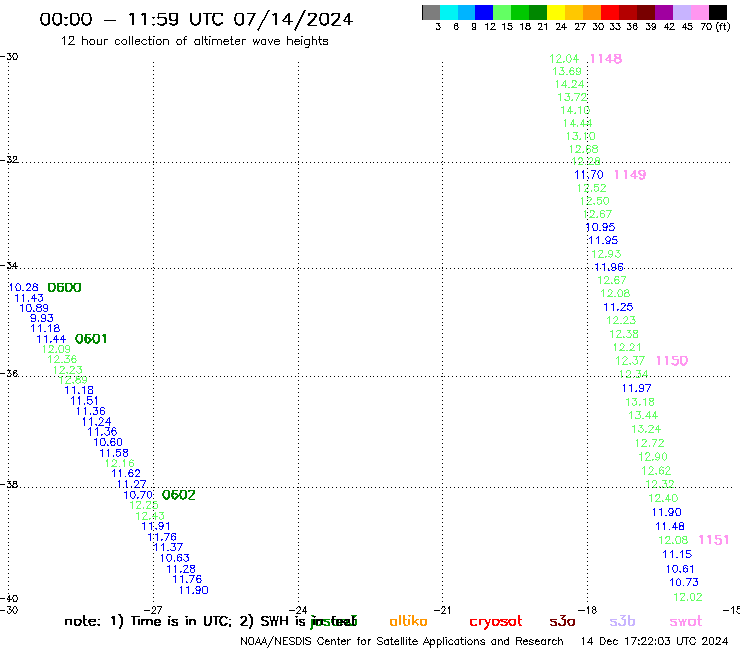Click the wave height value 10.63
Viewport: 740px width, 650px height.
click(x=175, y=558)
